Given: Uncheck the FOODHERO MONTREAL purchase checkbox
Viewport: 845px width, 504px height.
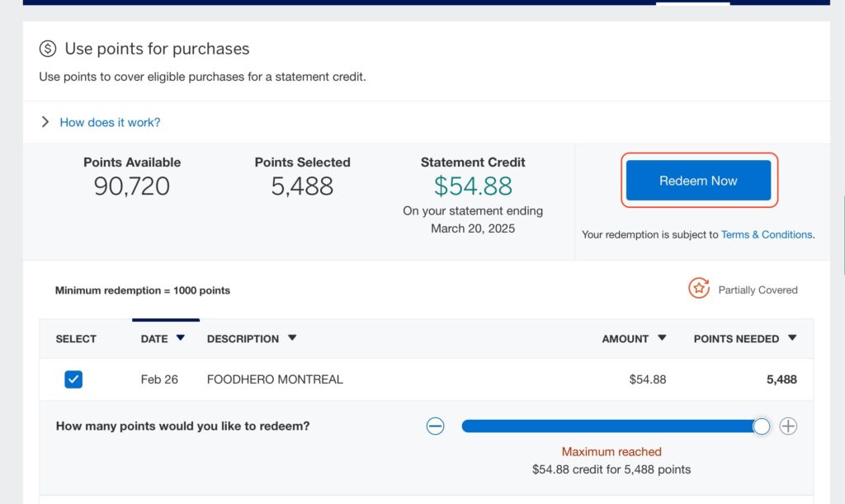Looking at the screenshot, I should [x=73, y=379].
